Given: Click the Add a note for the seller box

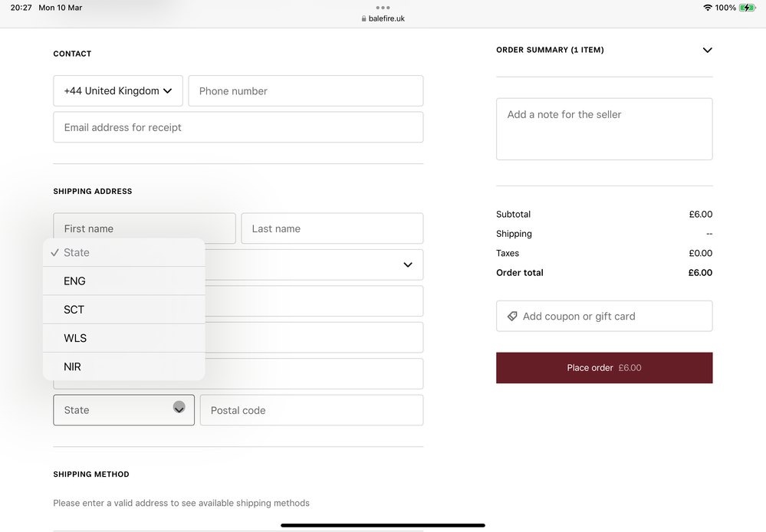Looking at the screenshot, I should (x=604, y=129).
